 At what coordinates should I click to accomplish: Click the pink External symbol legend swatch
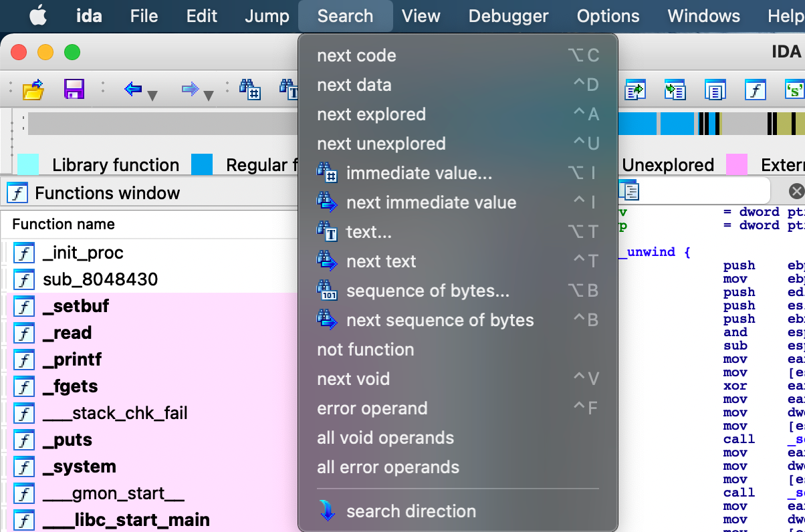[737, 164]
